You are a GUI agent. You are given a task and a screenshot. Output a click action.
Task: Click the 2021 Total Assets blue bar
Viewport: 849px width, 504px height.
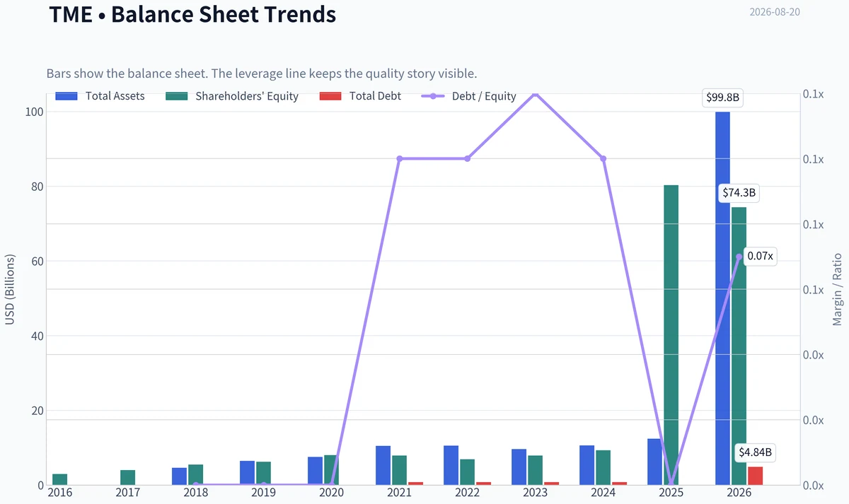point(383,465)
